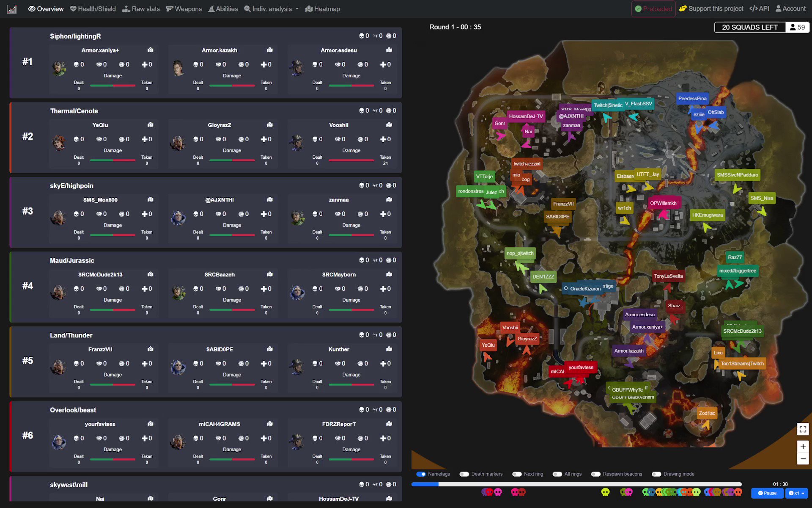Click Armor.xaniya+ legend avatar in squad #1
This screenshot has width=812, height=508.
point(59,69)
